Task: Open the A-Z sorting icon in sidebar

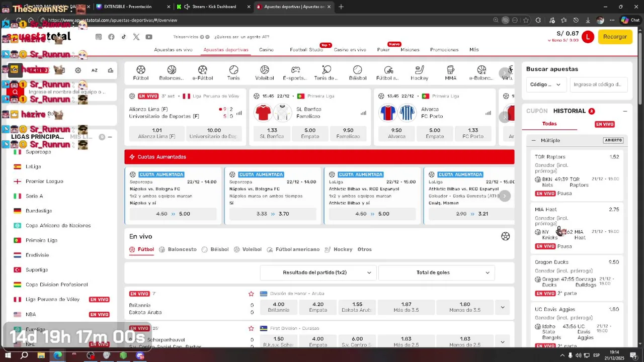Action: pos(94,70)
